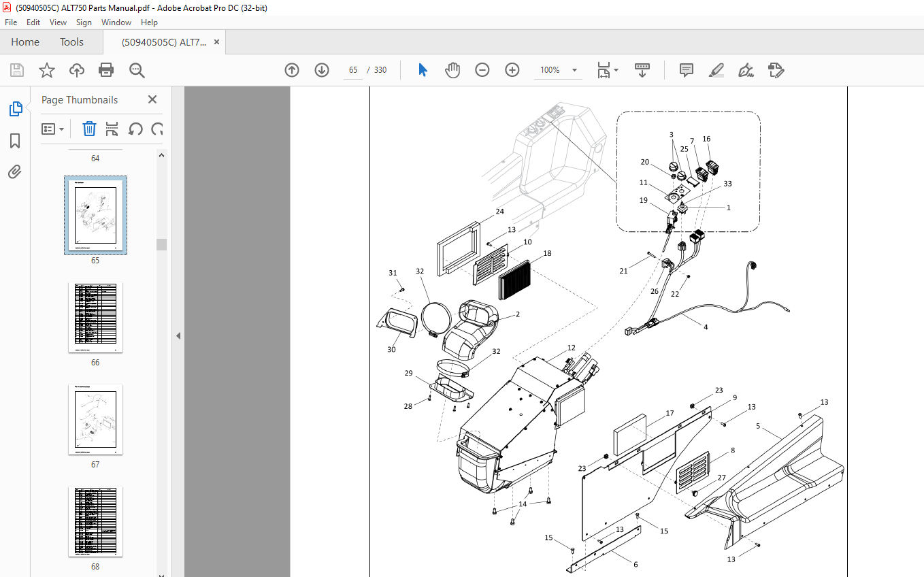The height and width of the screenshot is (577, 924).
Task: Go to the next page with the down arrow
Action: coord(322,70)
